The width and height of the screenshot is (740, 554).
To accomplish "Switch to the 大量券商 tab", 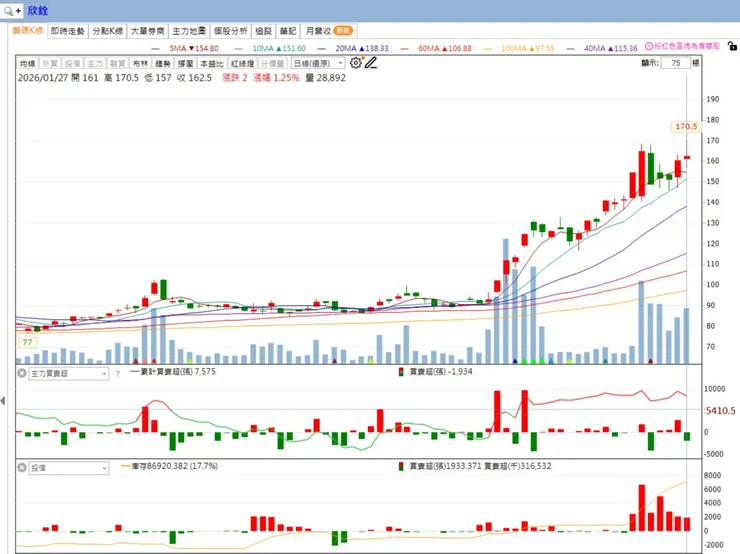I will coord(147,31).
